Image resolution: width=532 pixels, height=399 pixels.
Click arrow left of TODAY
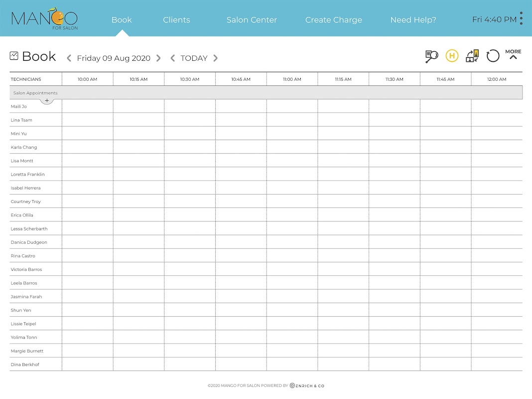click(x=173, y=58)
